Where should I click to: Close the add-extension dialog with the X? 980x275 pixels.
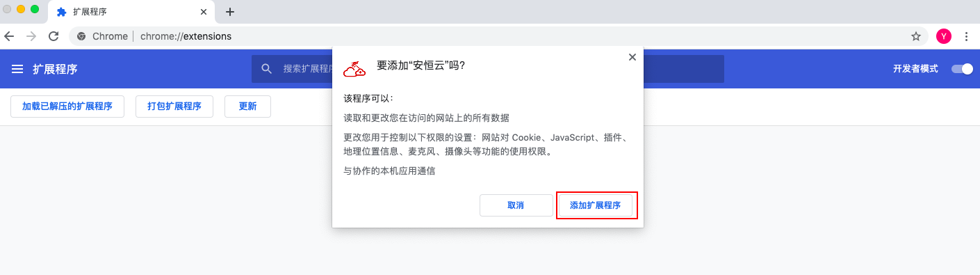click(632, 57)
